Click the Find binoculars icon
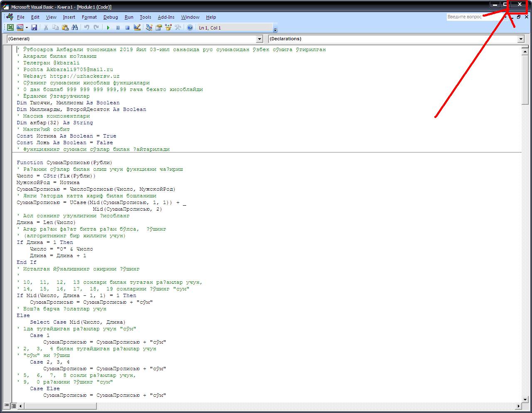Screen dimensions: 532x413 pyautogui.click(x=75, y=28)
